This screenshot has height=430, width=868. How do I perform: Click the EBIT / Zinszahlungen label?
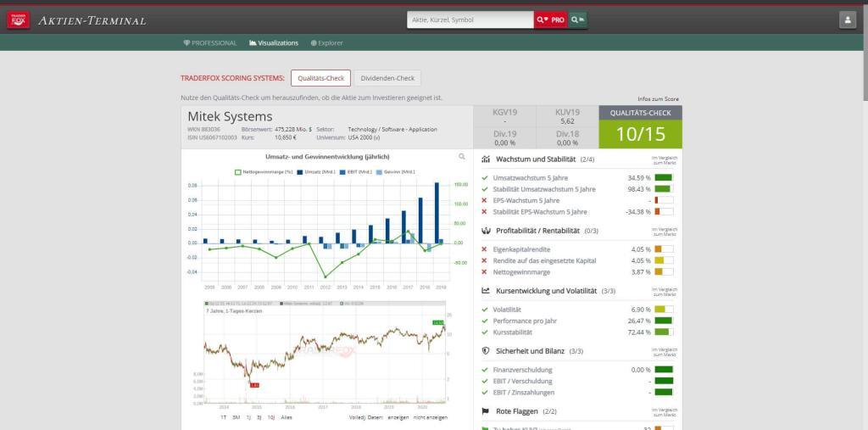pyautogui.click(x=524, y=393)
